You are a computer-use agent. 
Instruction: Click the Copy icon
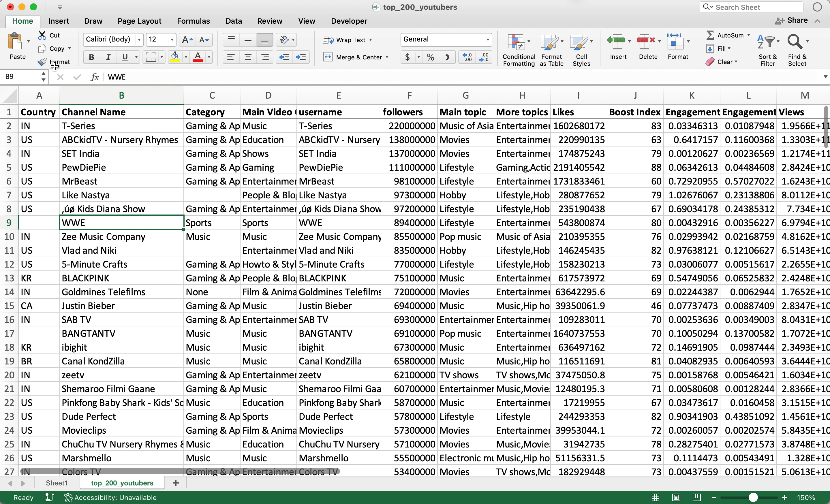[42, 48]
